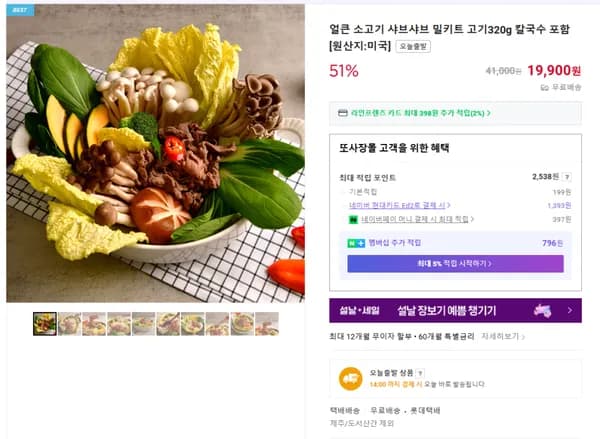The width and height of the screenshot is (600, 439).
Task: Click the card icon in the 라인프렌즈 banner
Action: pyautogui.click(x=342, y=113)
